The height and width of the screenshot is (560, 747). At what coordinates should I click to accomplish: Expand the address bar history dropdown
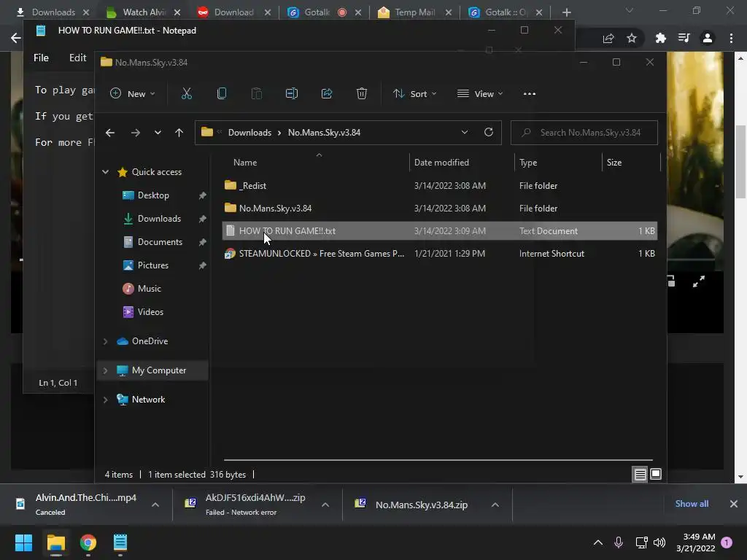click(465, 133)
